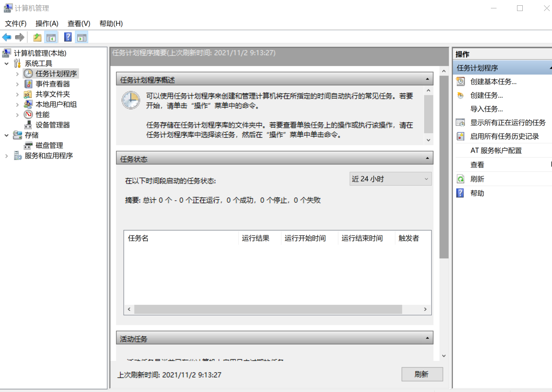The height and width of the screenshot is (392, 552).
Task: Collapse the 活动任务 section
Action: (427, 338)
